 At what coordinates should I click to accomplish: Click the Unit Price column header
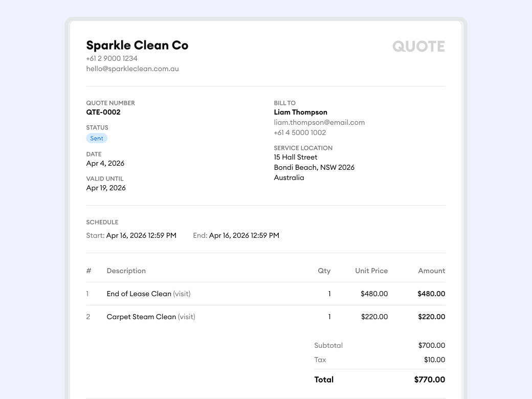click(371, 271)
